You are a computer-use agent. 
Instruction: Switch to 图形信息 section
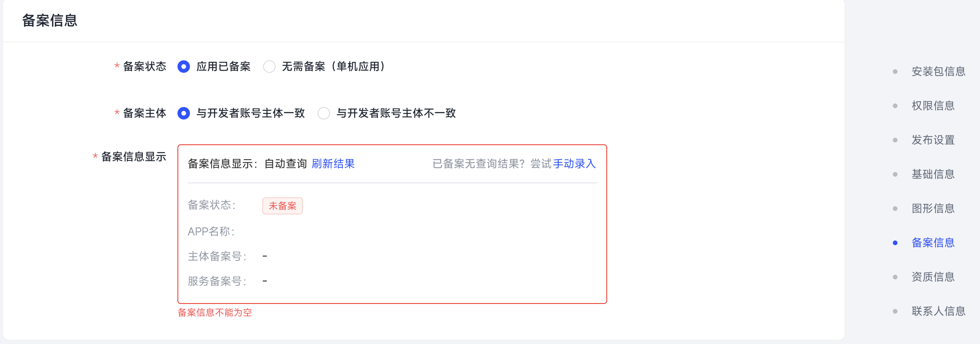(x=933, y=209)
